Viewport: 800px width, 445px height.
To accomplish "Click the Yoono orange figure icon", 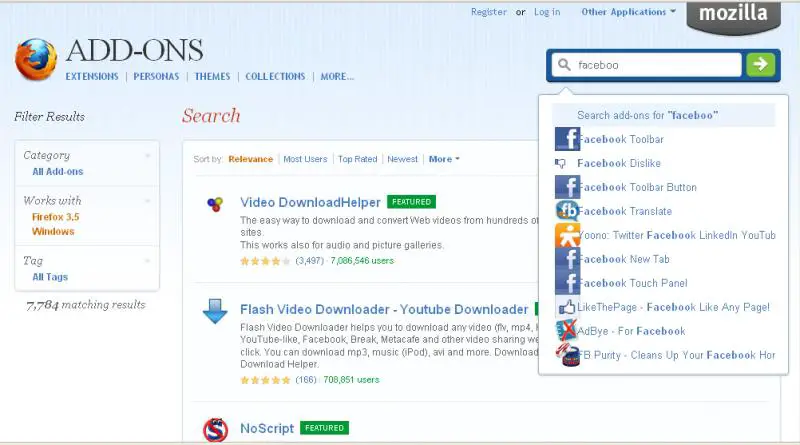I will tap(567, 235).
